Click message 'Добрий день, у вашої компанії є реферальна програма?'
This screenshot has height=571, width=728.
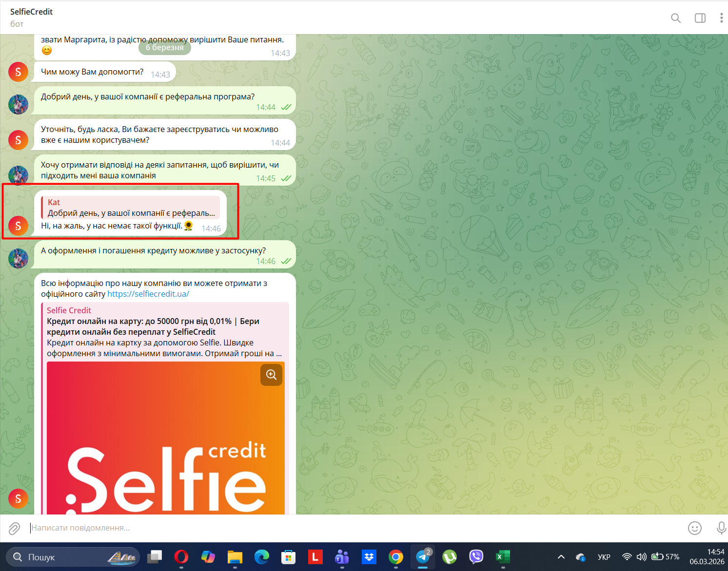pos(148,96)
